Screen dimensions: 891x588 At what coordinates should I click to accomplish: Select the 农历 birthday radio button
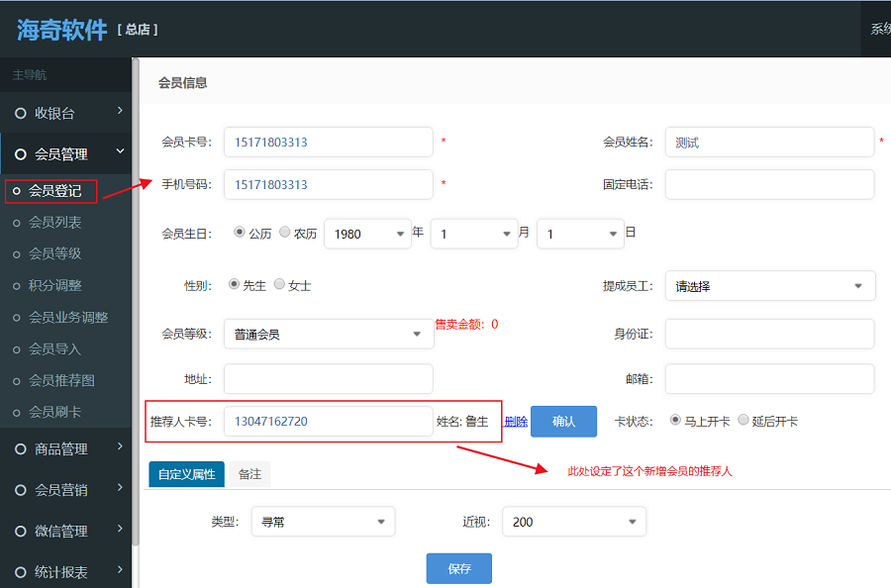pyautogui.click(x=285, y=233)
